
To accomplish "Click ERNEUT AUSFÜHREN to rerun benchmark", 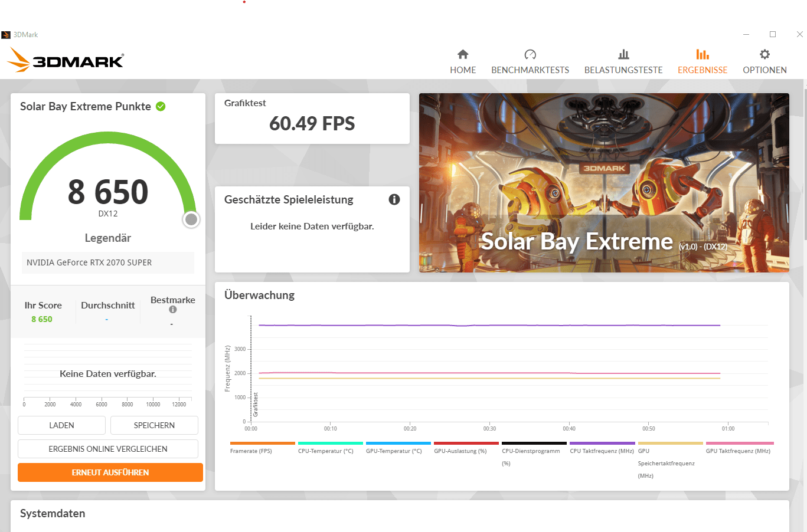I will pos(110,472).
